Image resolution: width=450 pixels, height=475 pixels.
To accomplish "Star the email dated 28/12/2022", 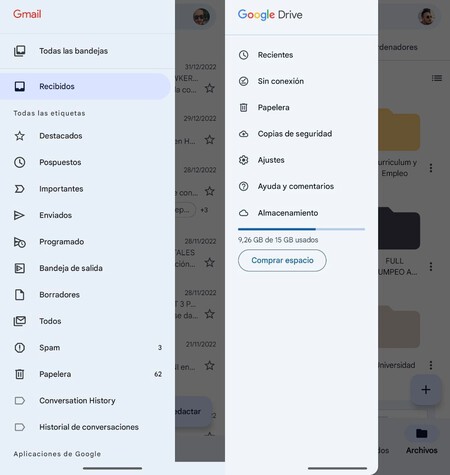I will coord(210,191).
